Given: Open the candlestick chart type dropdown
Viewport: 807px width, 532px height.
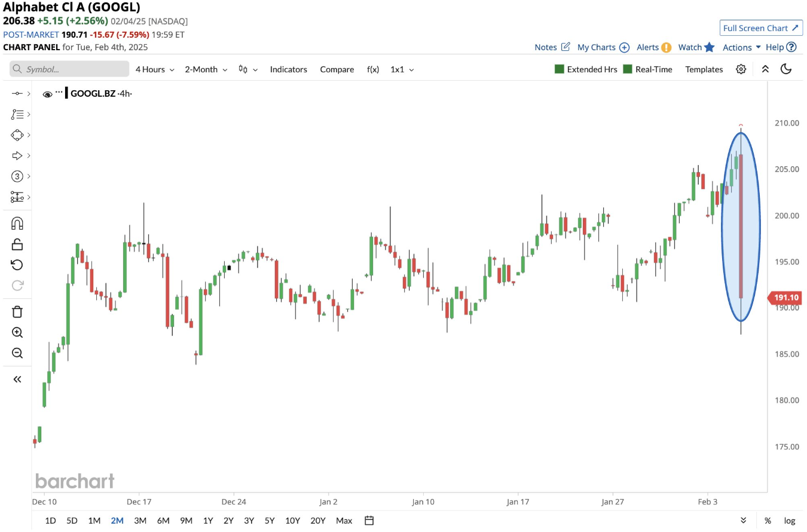Looking at the screenshot, I should pyautogui.click(x=248, y=69).
